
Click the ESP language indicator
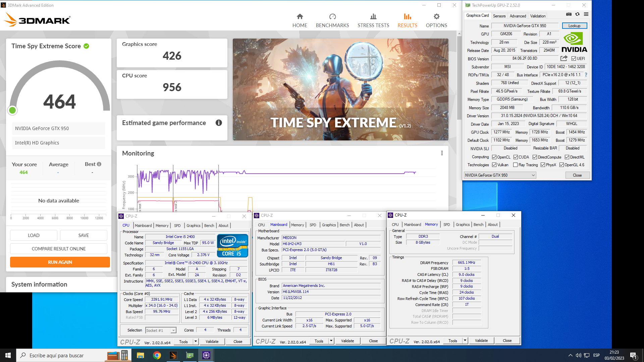pyautogui.click(x=596, y=355)
